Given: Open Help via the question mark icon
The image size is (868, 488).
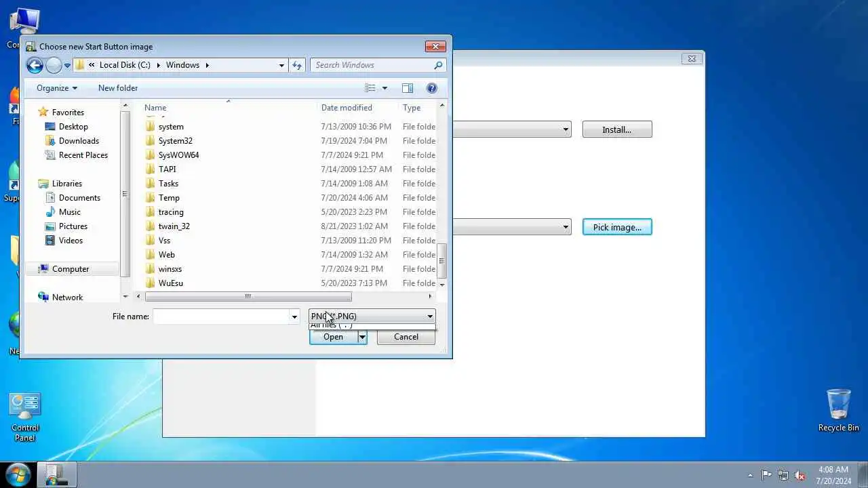Looking at the screenshot, I should tap(432, 88).
